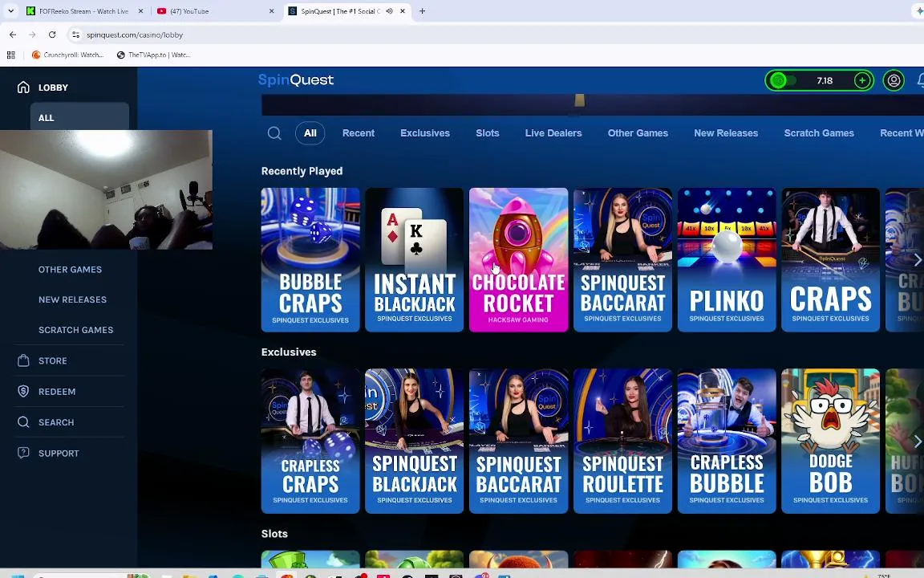Screen dimensions: 924x578
Task: Select the Slots category tab
Action: (x=488, y=133)
